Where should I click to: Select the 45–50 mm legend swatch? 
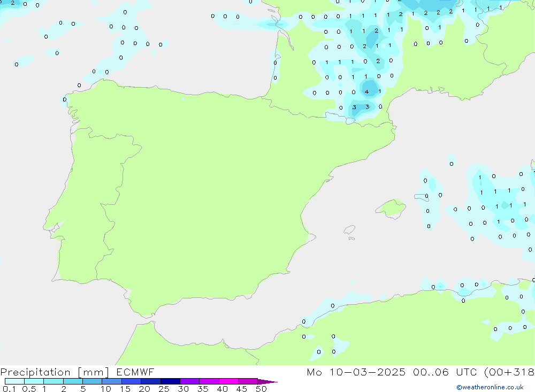248,381
